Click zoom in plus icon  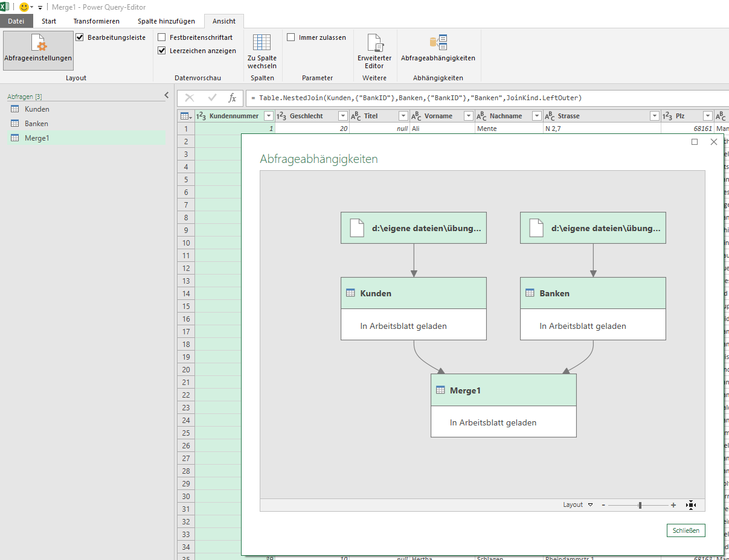pyautogui.click(x=673, y=505)
